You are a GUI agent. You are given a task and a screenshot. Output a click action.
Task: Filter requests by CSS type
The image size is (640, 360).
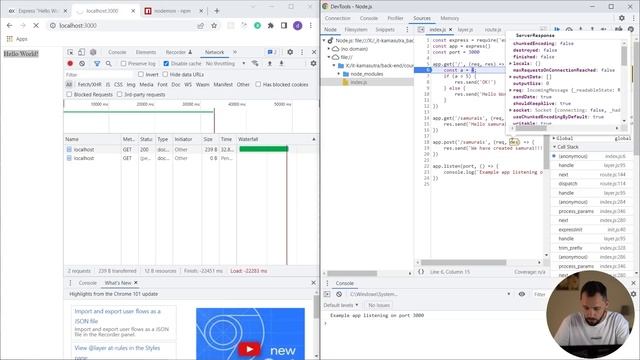(x=118, y=84)
